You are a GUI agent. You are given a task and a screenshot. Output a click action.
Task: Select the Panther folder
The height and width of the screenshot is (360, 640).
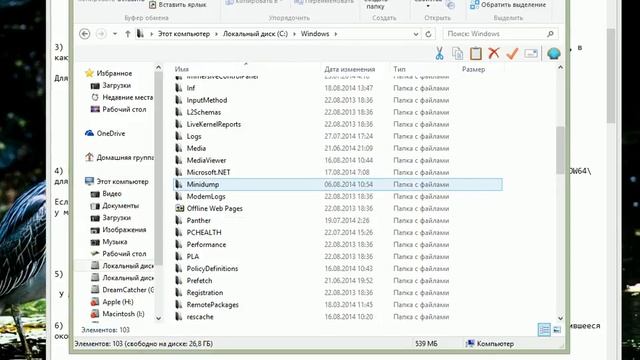pos(198,220)
